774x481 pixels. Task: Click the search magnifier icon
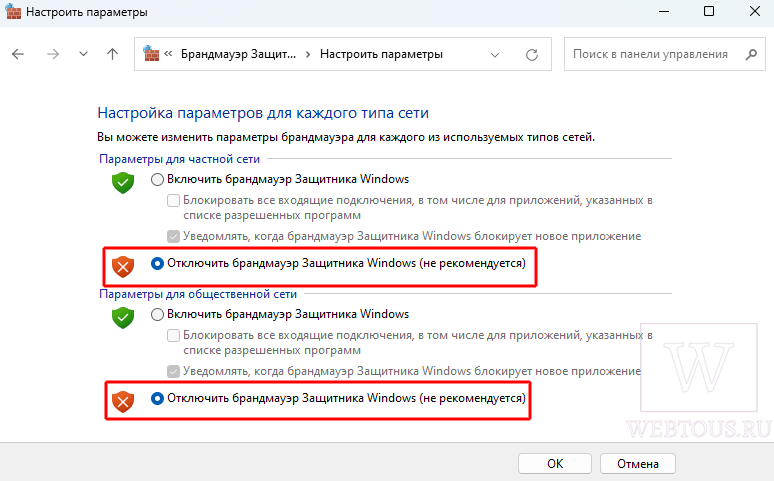click(x=751, y=54)
